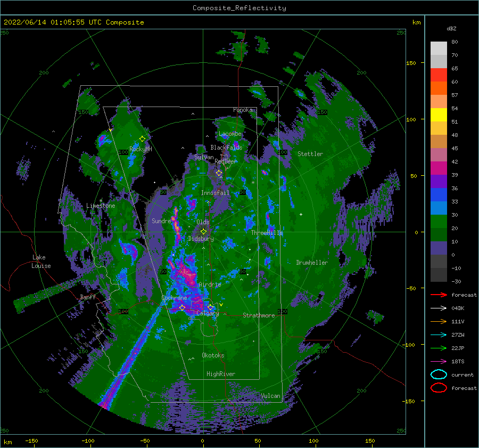Click the Lake Louise label

tap(41, 262)
